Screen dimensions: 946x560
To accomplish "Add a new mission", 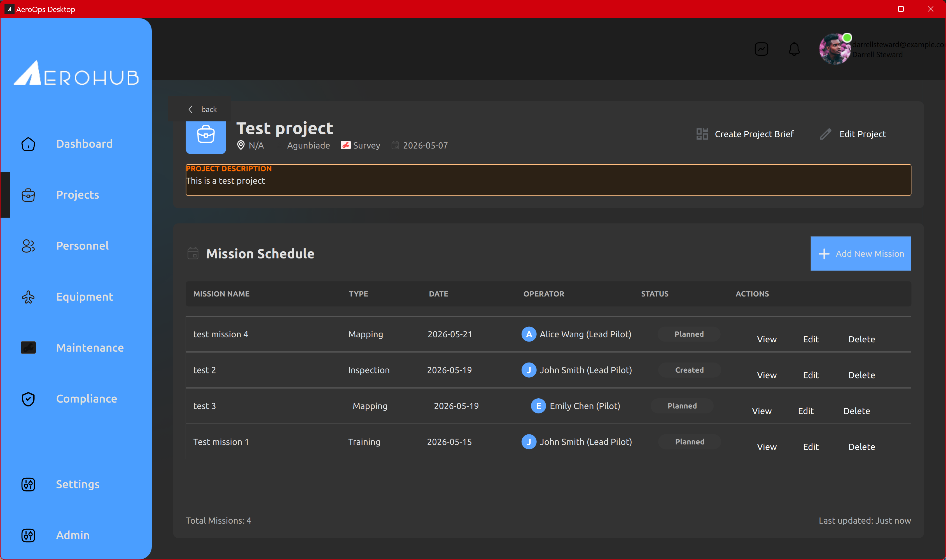I will click(861, 254).
